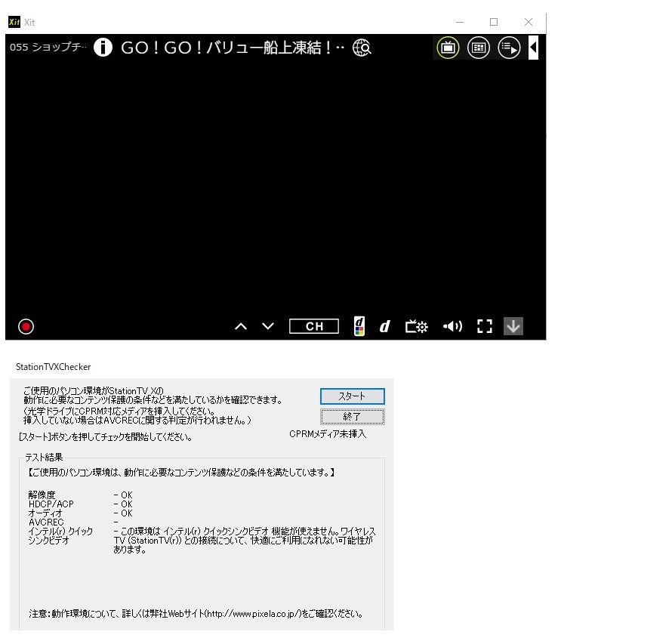
Task: Click the オーディオ result row
Action: (x=81, y=513)
